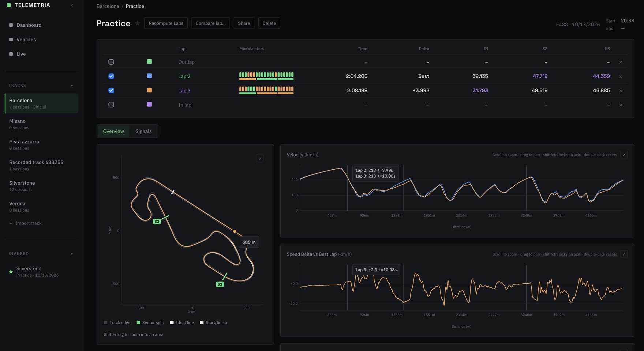Click Recompute Laps button

pyautogui.click(x=166, y=23)
